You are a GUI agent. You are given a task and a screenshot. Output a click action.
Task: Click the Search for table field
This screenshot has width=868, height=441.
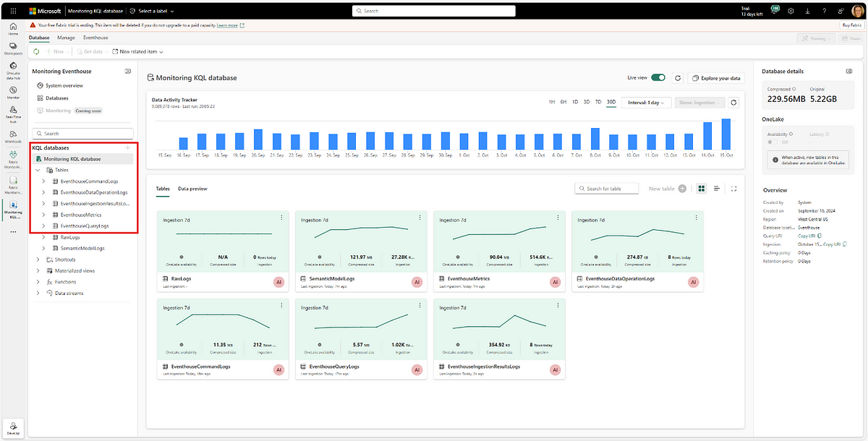coord(608,189)
